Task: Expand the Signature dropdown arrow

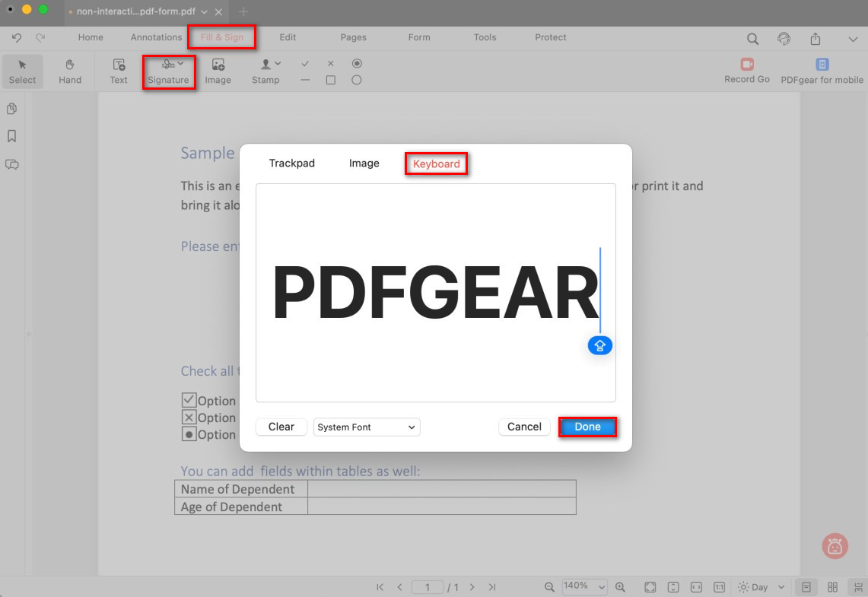Action: (181, 64)
